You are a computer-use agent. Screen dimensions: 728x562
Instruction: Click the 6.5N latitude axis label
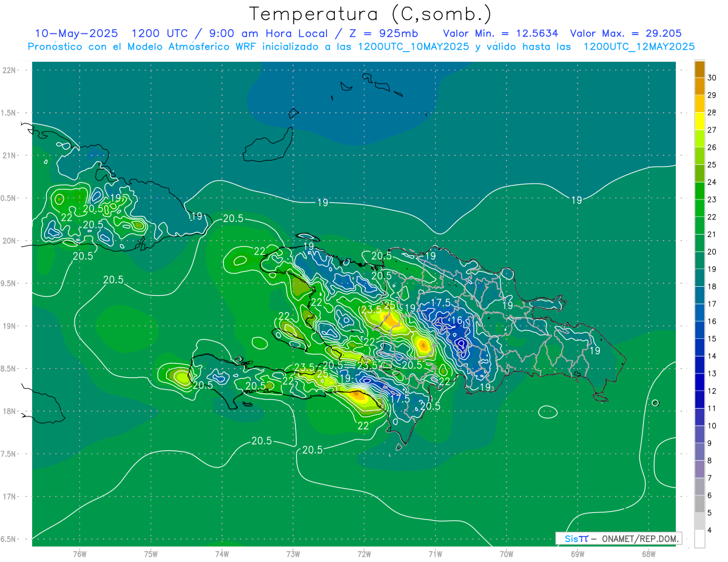point(10,539)
